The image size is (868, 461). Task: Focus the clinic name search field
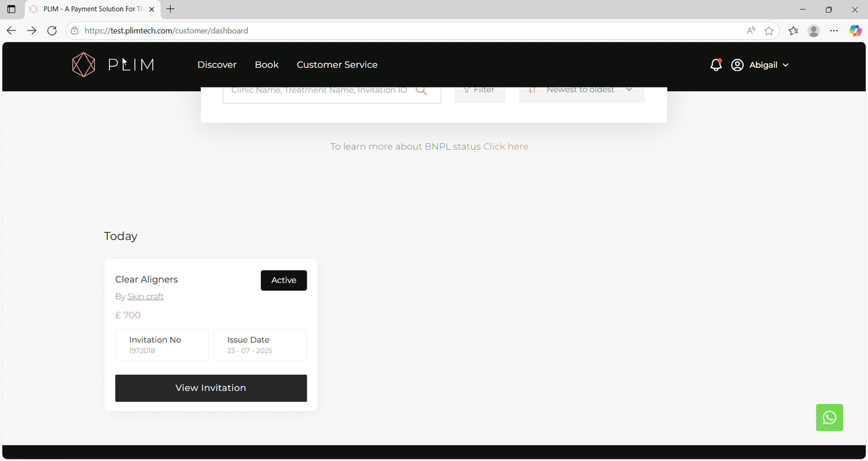pos(332,92)
